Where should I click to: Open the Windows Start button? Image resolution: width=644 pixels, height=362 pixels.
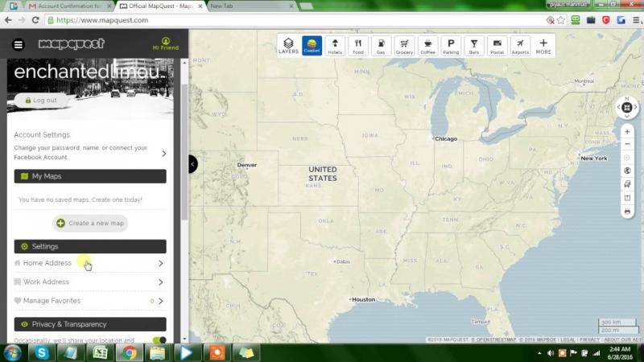(x=12, y=353)
